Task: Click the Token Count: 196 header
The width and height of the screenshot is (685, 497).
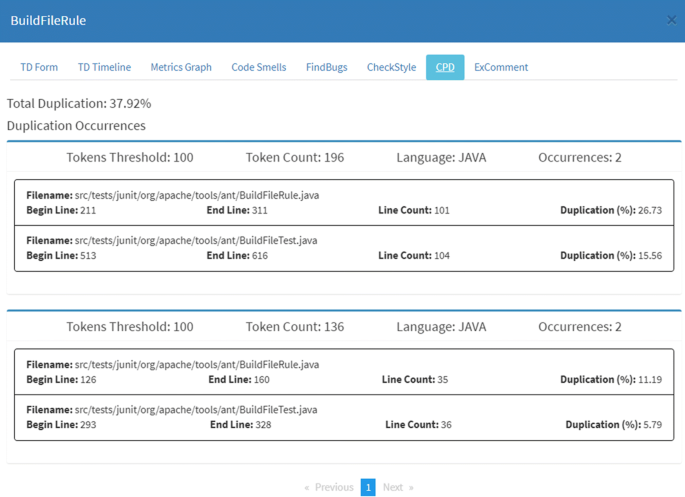Action: [x=295, y=157]
